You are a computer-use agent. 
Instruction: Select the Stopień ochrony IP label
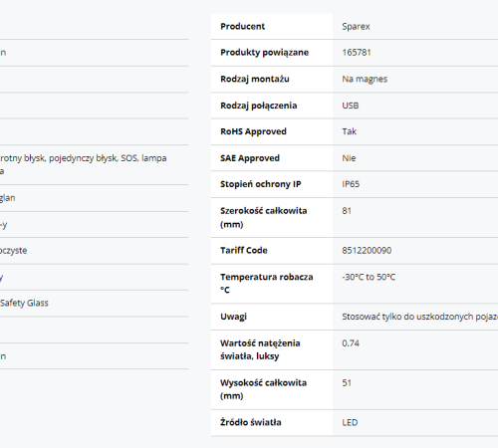coord(261,184)
